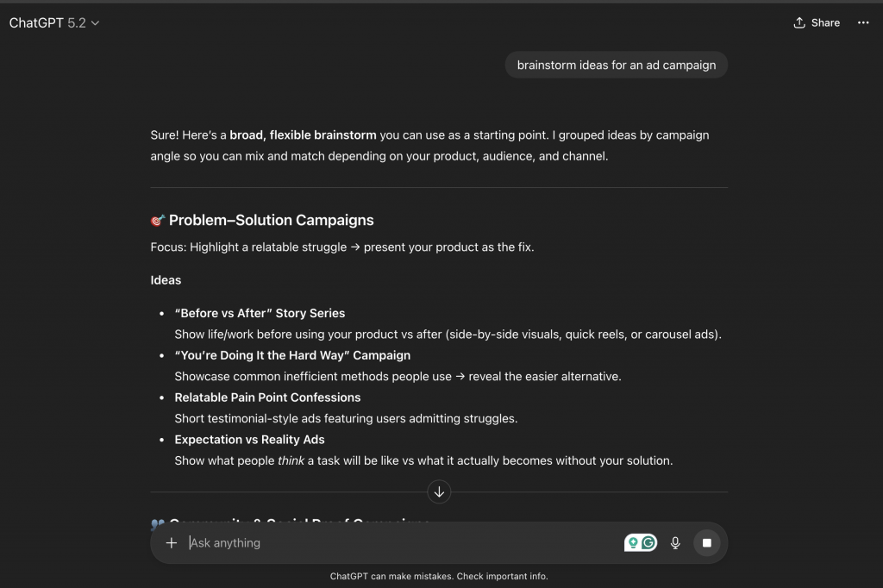The height and width of the screenshot is (588, 883).
Task: Open the attachment plus menu in the composer
Action: coord(172,542)
